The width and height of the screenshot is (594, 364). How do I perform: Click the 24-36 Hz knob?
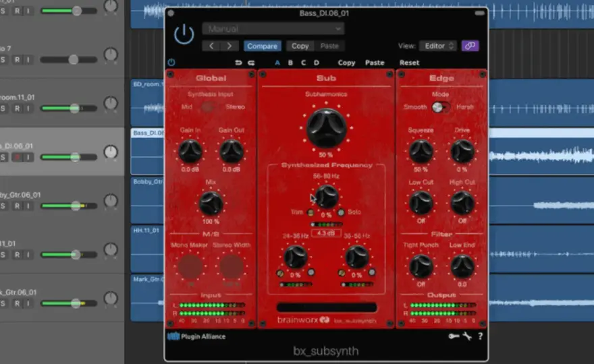[x=296, y=257]
